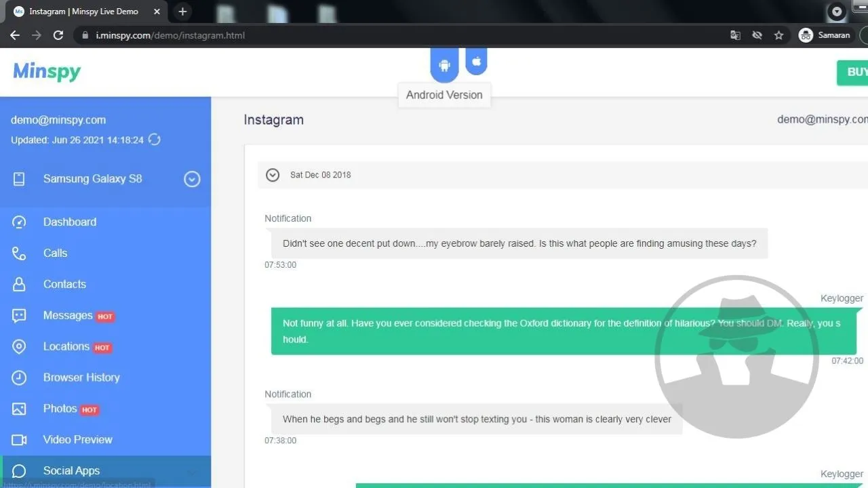The image size is (868, 488).
Task: Click the 'Not funny at all' green message
Action: pyautogui.click(x=564, y=331)
